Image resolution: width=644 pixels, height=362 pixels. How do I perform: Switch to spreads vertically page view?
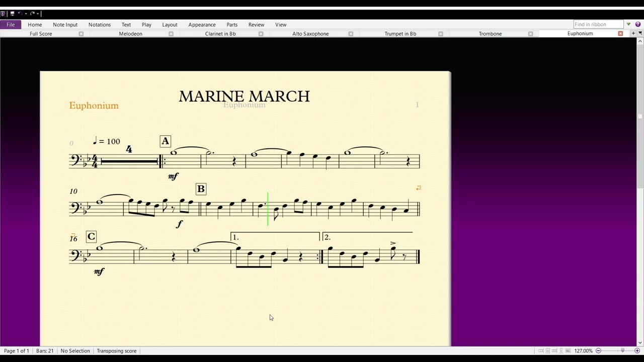pyautogui.click(x=548, y=351)
